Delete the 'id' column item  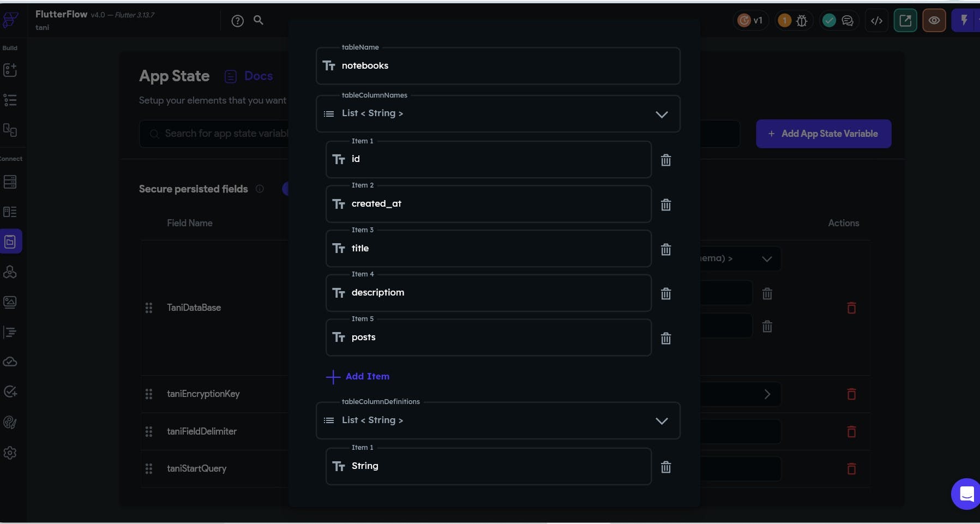coord(665,160)
